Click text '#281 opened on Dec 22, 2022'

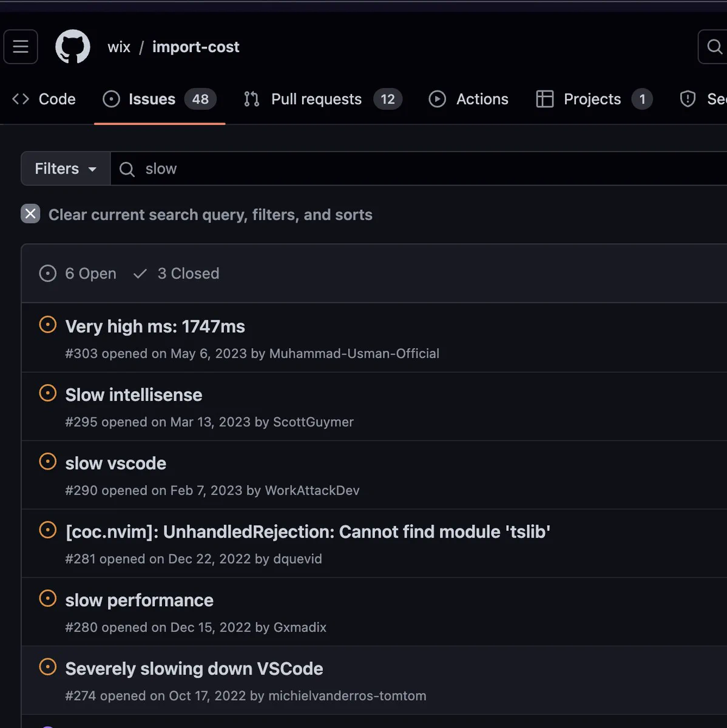pos(158,559)
